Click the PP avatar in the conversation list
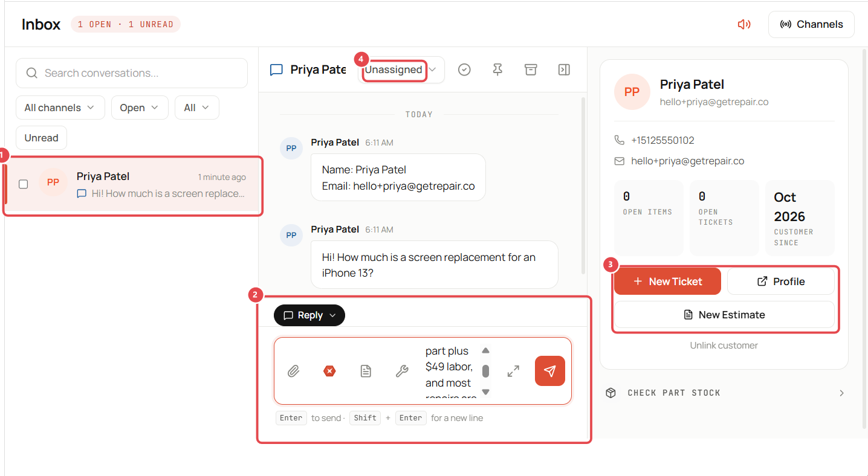 click(53, 182)
